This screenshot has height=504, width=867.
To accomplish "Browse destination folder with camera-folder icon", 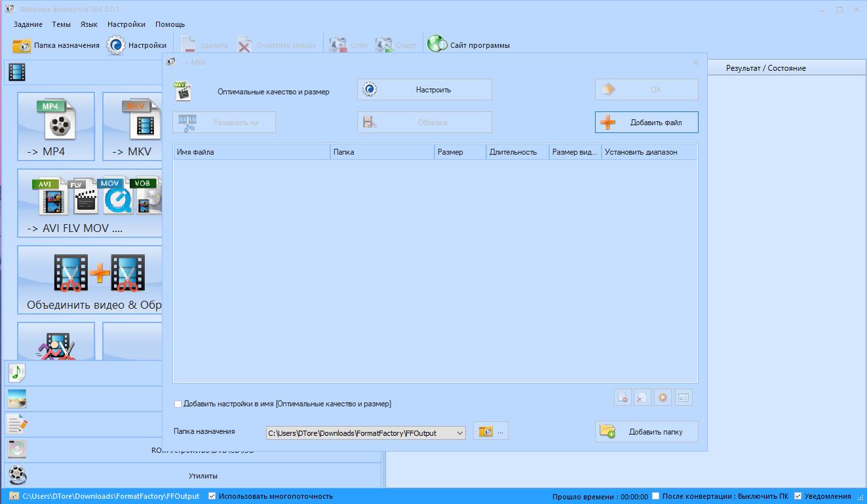I will [x=486, y=432].
